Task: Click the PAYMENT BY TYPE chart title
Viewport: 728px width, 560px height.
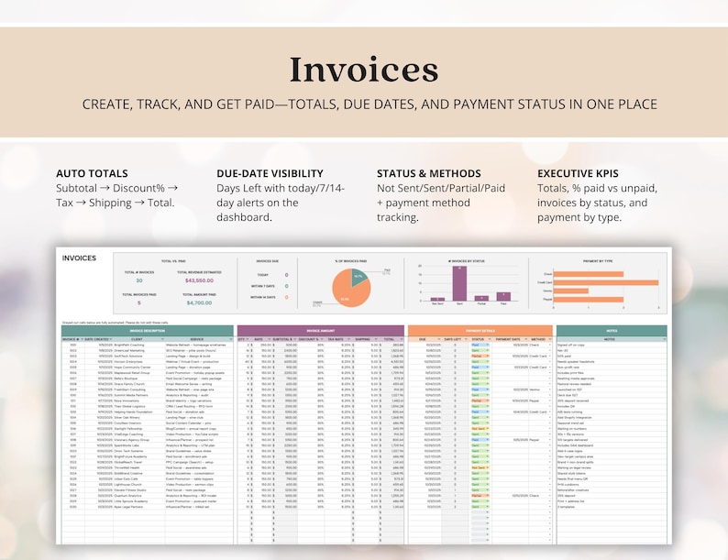Action: pyautogui.click(x=598, y=261)
